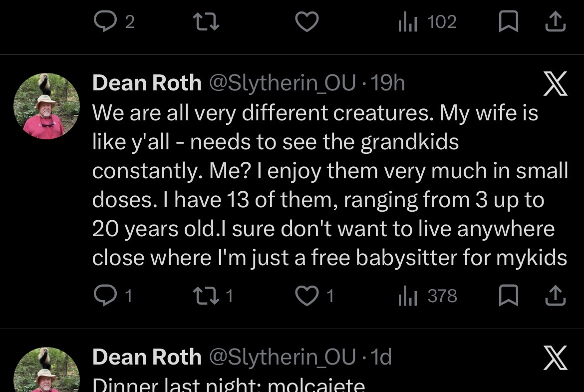
Task: Bookmark the tweet with 102 views
Action: tap(509, 22)
